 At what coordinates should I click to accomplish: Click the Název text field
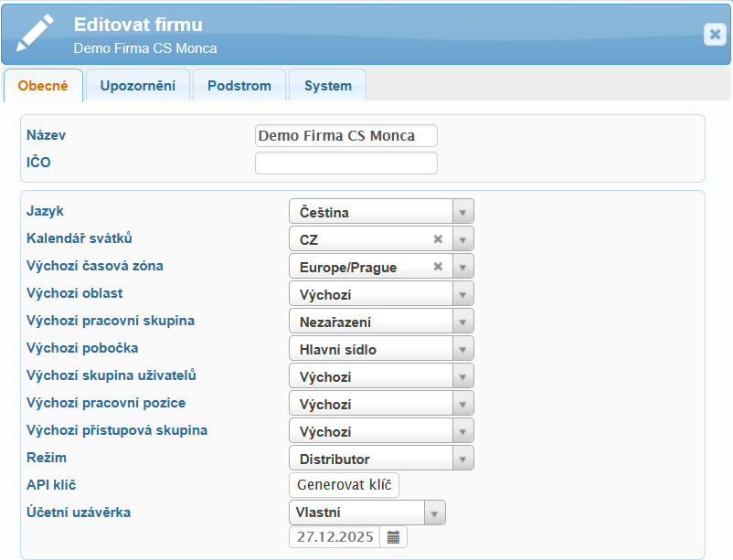click(345, 136)
